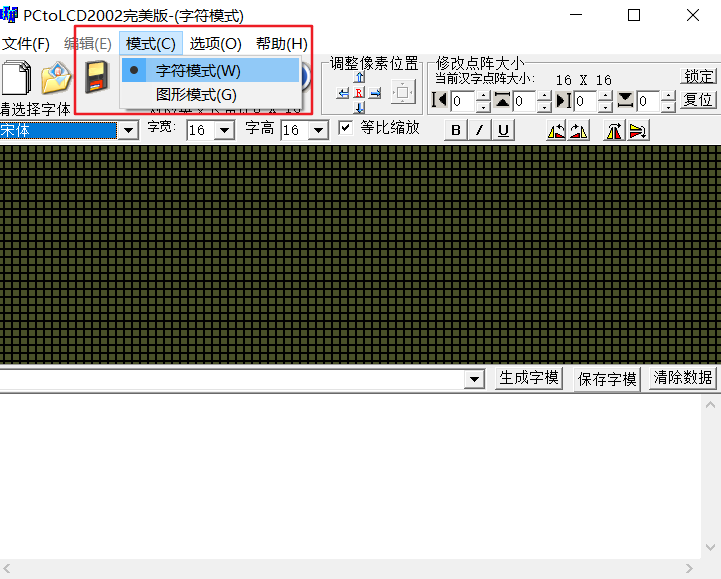Click the new file icon in toolbar
This screenshot has height=579, width=721.
pos(17,77)
